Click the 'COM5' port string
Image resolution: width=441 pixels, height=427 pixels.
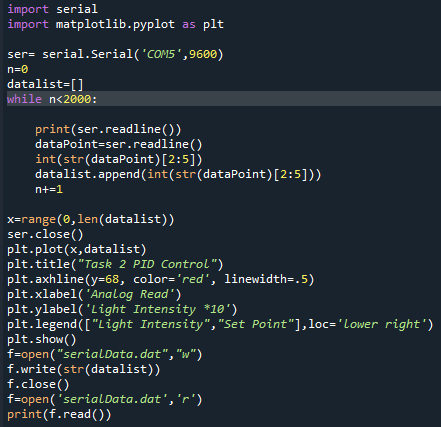pyautogui.click(x=161, y=54)
